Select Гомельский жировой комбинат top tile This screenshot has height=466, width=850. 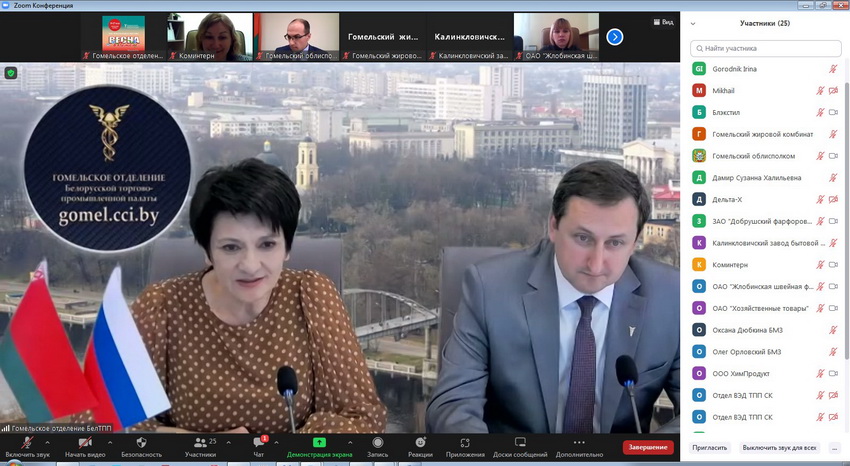[383, 36]
